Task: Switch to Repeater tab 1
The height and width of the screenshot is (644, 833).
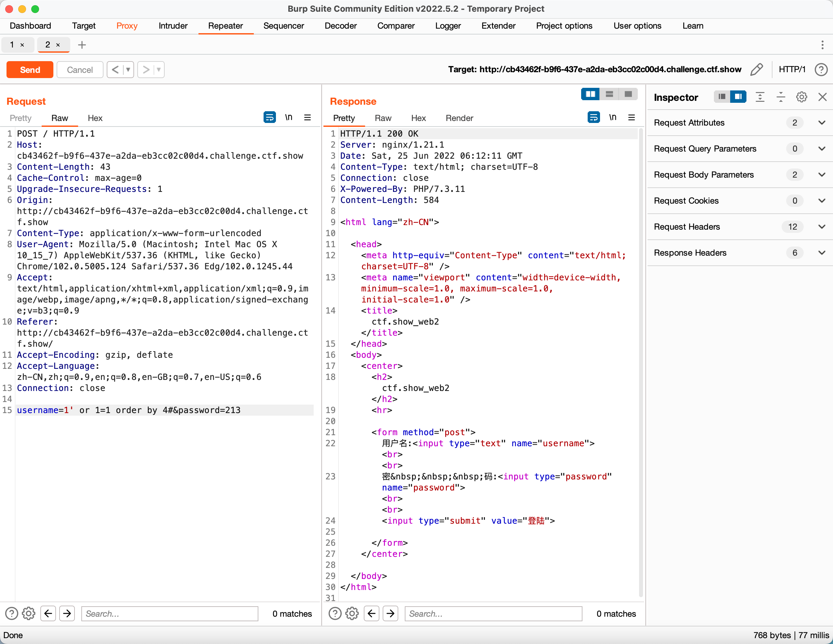Action: click(12, 45)
